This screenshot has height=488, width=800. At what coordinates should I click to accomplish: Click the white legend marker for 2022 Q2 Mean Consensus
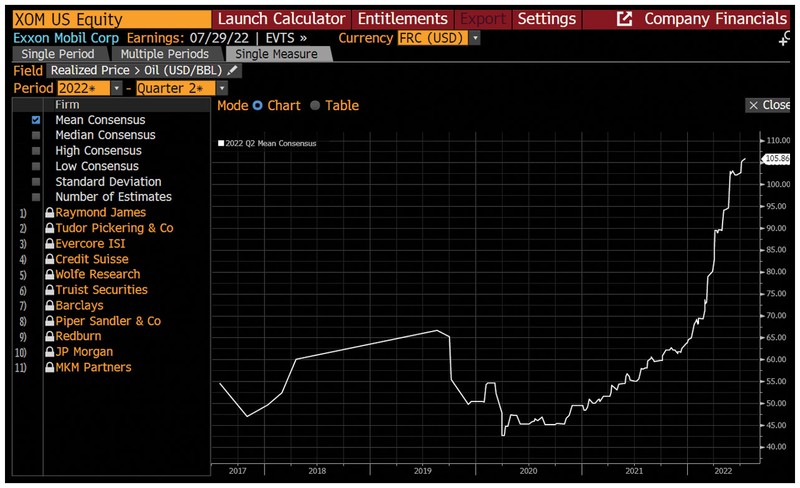[x=221, y=144]
